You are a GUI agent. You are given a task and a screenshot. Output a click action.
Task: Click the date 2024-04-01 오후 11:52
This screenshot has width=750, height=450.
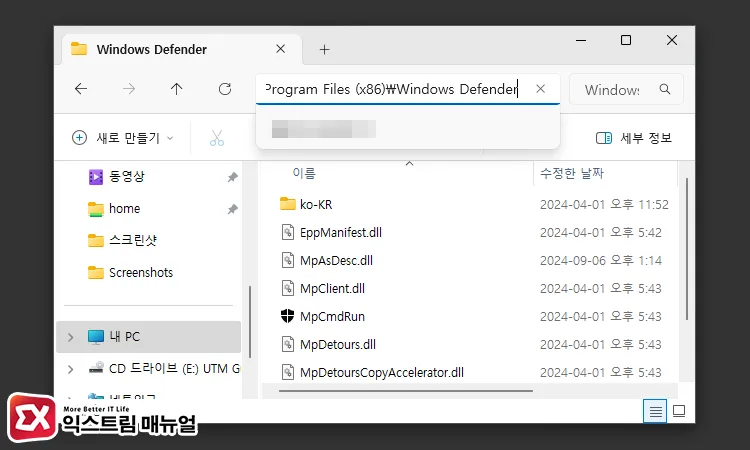604,205
